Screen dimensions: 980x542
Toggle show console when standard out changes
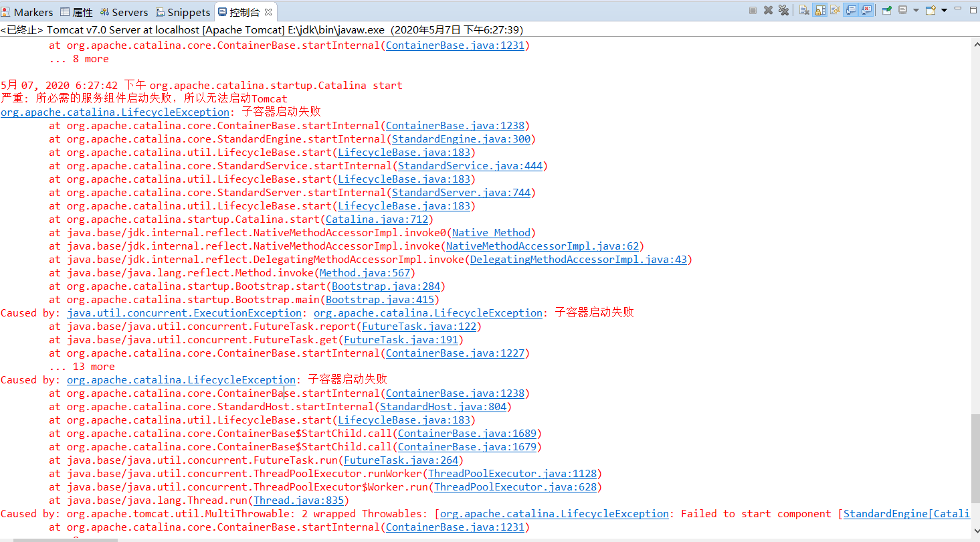coord(852,10)
